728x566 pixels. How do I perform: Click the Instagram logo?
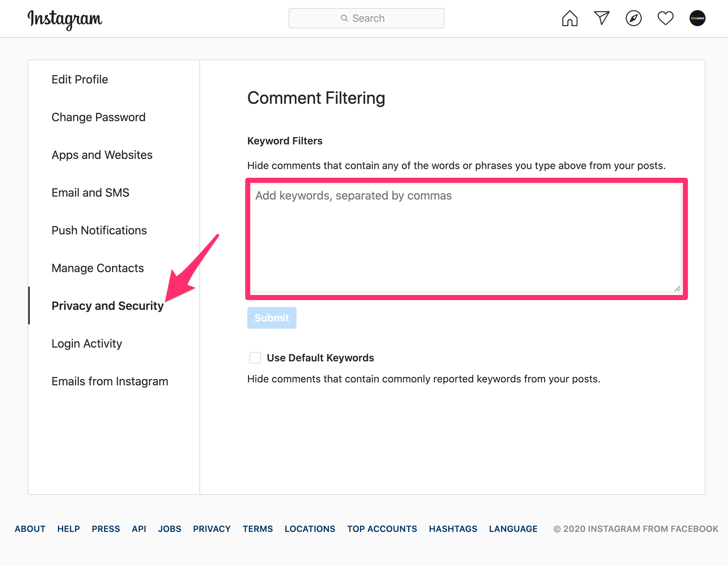(65, 19)
